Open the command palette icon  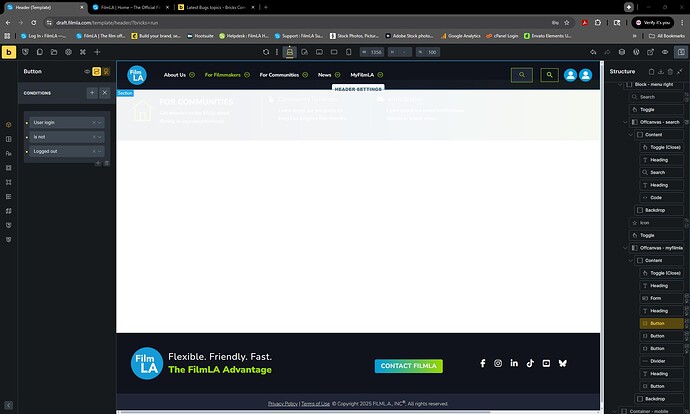[83, 52]
